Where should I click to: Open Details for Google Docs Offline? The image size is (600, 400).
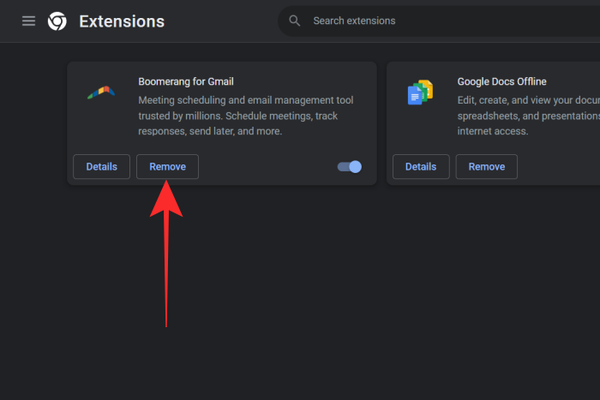(x=421, y=167)
